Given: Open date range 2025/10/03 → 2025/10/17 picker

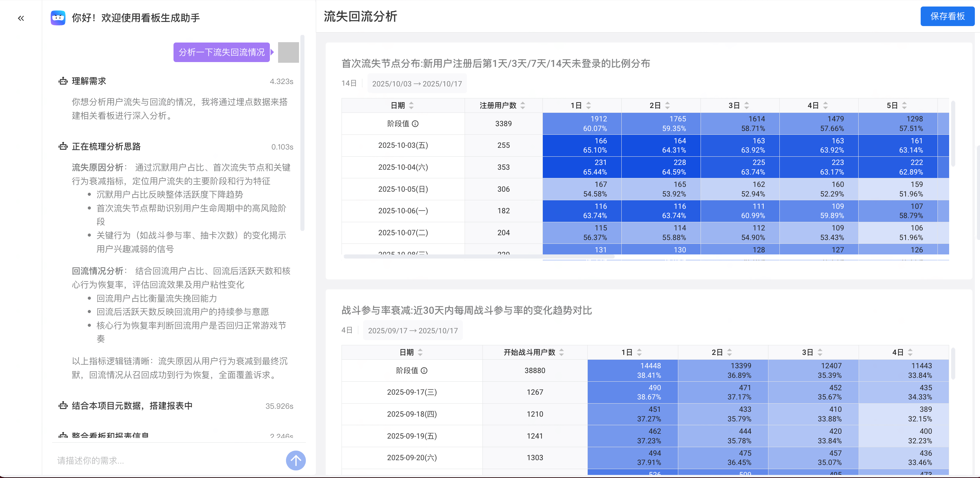Looking at the screenshot, I should pos(417,84).
